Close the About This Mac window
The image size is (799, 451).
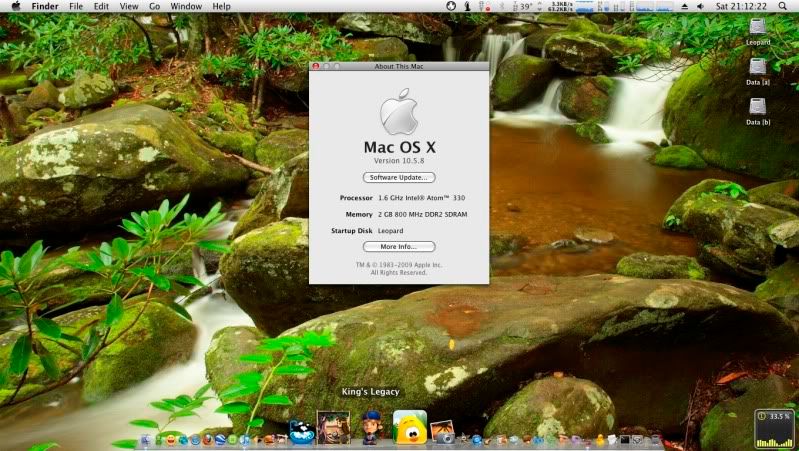pos(315,66)
